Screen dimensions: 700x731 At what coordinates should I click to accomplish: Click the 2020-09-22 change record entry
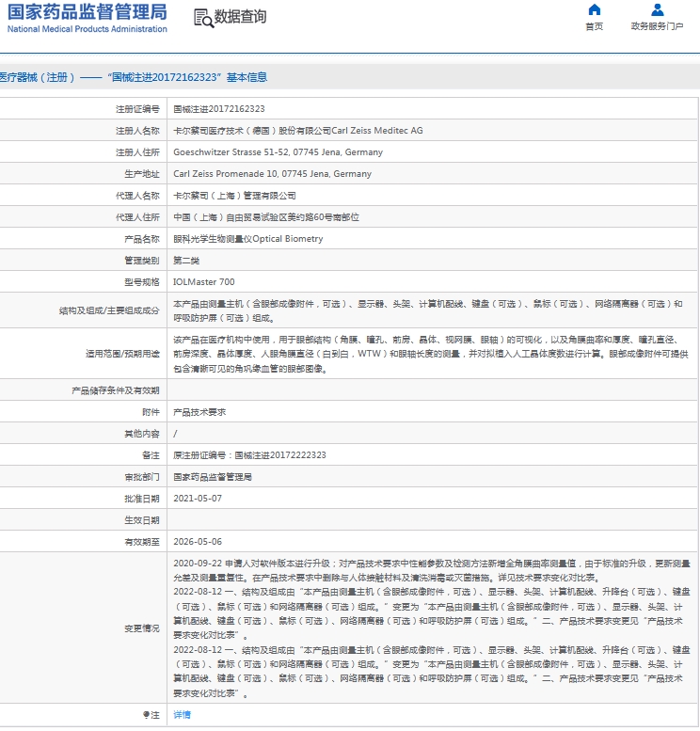click(x=431, y=571)
